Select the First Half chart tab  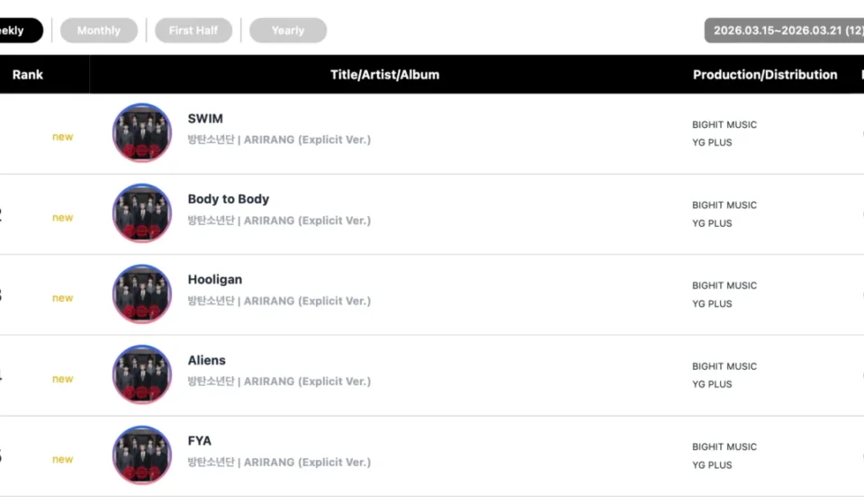coord(193,31)
